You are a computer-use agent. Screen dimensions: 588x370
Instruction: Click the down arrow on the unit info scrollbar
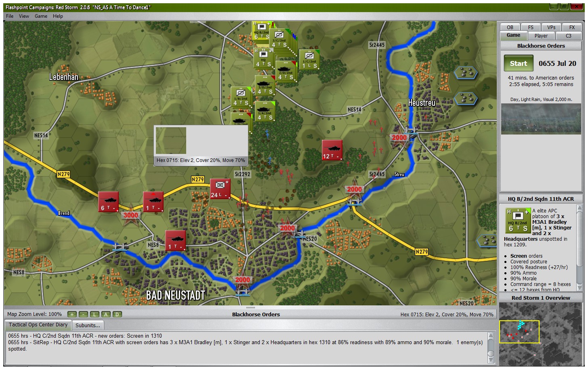[580, 288]
